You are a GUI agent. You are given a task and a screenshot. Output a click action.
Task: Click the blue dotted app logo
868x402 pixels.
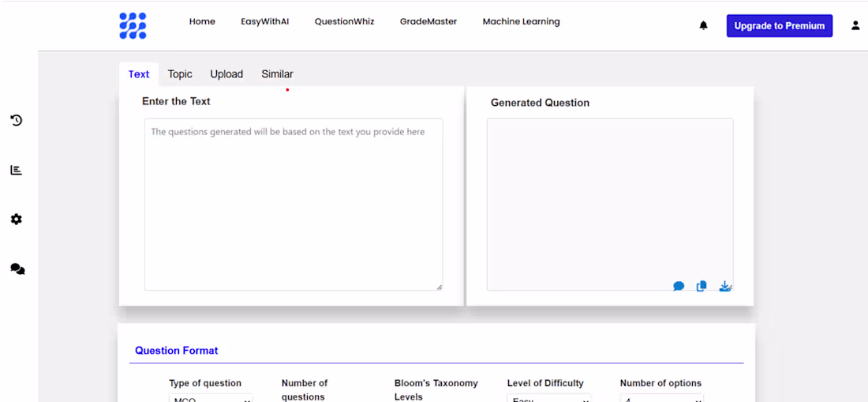click(x=133, y=25)
